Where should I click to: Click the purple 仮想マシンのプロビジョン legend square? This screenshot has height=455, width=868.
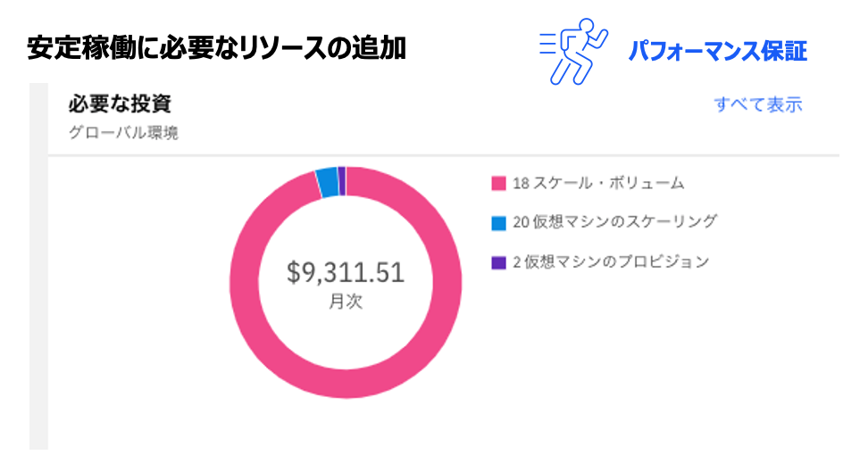[498, 262]
